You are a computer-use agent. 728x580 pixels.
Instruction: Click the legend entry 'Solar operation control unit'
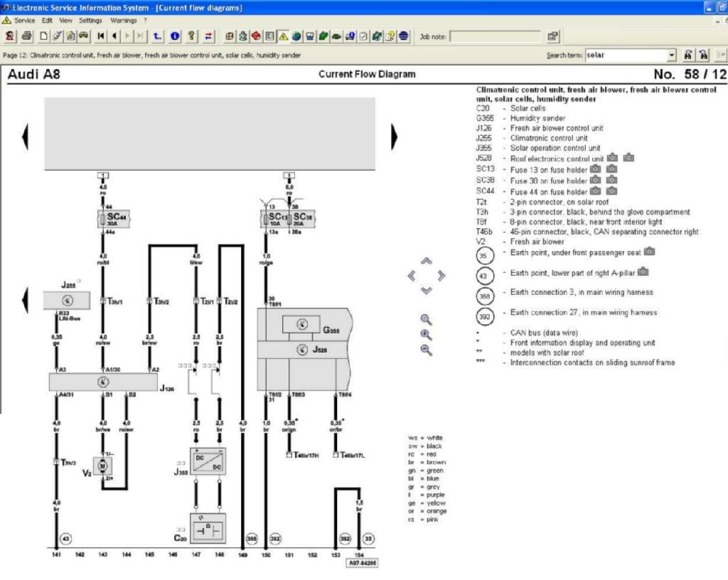coord(555,148)
